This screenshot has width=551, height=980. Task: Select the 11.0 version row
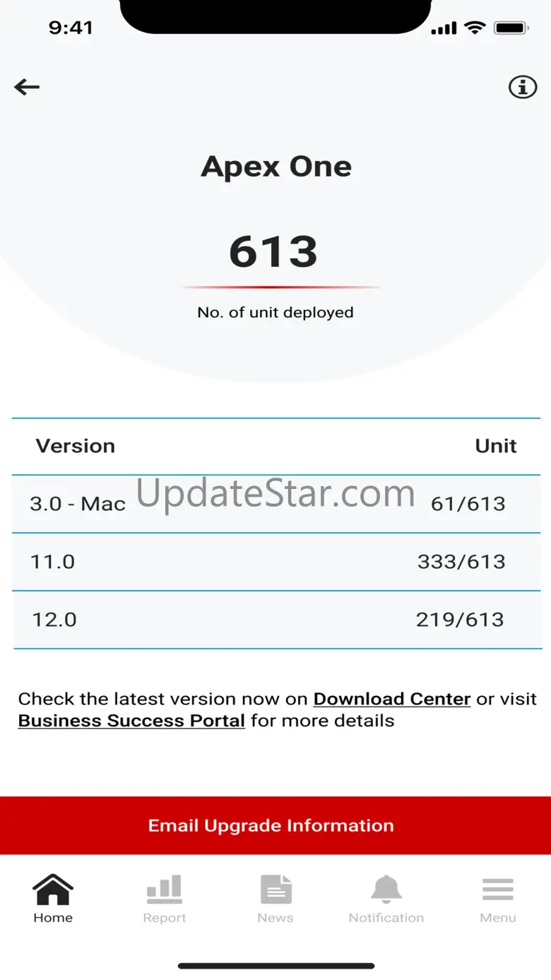tap(276, 562)
